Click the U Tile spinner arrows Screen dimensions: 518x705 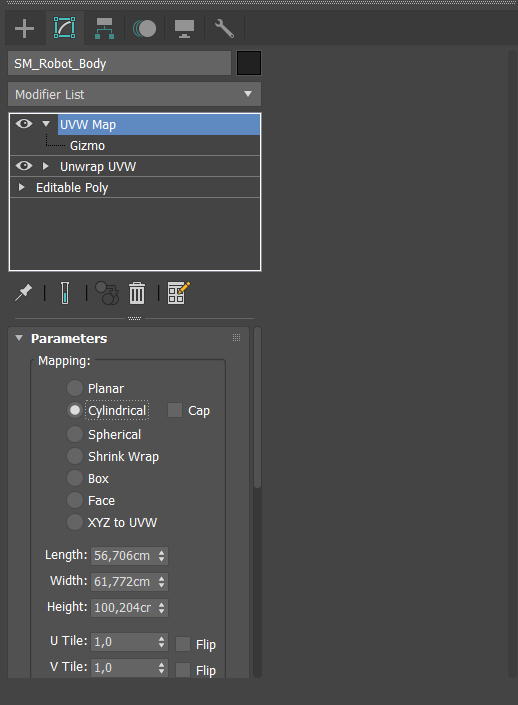tap(161, 642)
